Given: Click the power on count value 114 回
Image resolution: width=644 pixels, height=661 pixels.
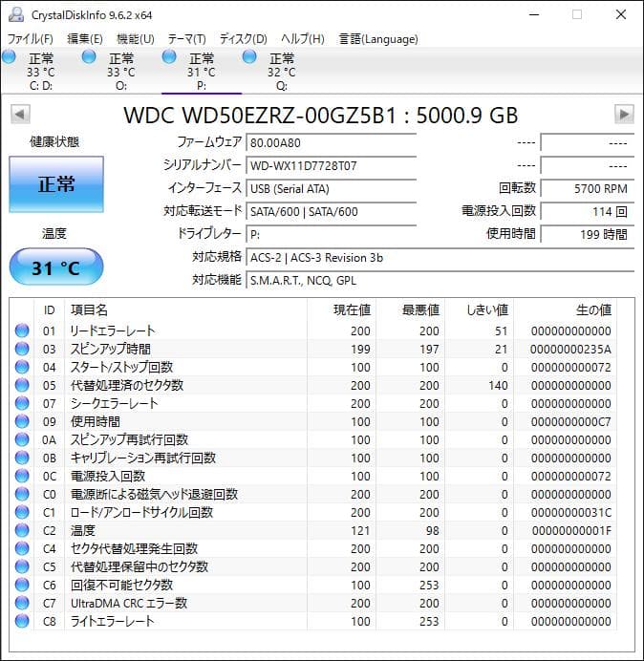Looking at the screenshot, I should pyautogui.click(x=588, y=211).
